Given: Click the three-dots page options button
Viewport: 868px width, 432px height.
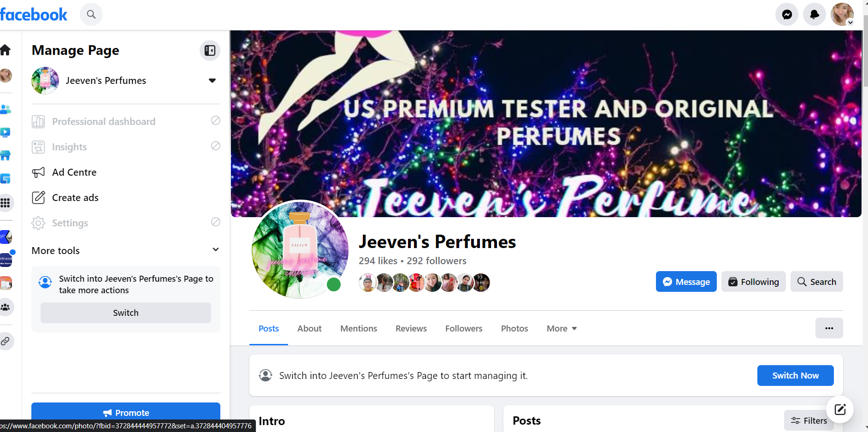Looking at the screenshot, I should coord(829,328).
